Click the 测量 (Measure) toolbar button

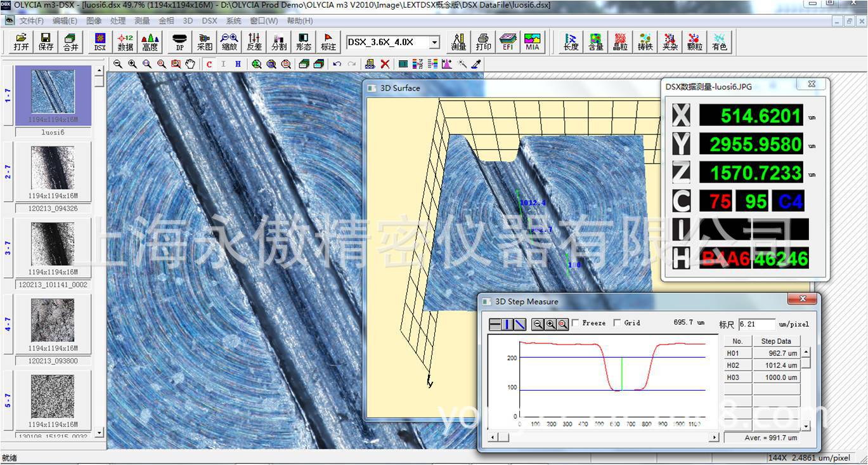coord(458,42)
